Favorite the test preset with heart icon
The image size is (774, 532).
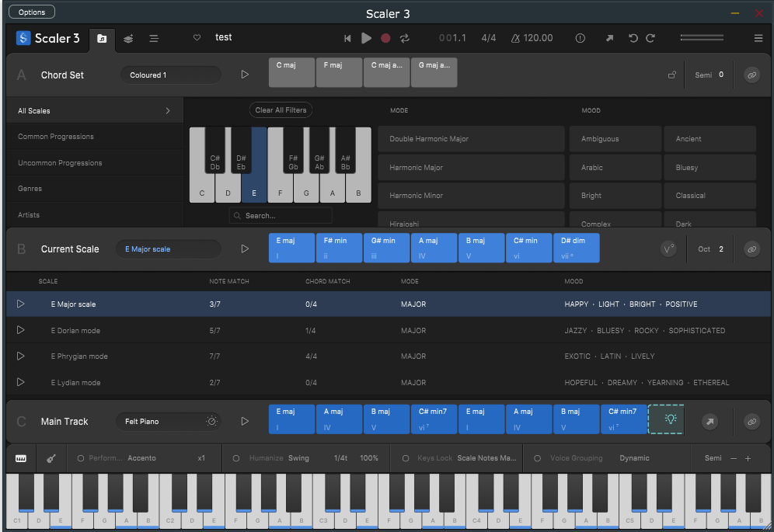click(x=197, y=37)
